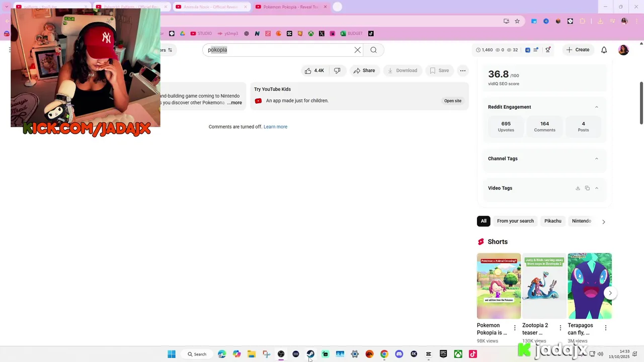Open the three-dot more actions menu
Screen dimensions: 644x362
click(463, 71)
